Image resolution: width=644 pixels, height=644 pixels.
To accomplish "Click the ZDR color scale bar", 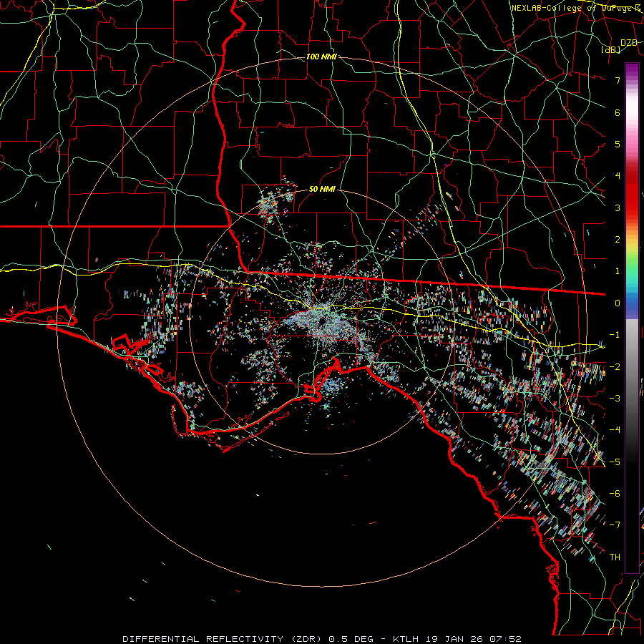I will point(632,318).
